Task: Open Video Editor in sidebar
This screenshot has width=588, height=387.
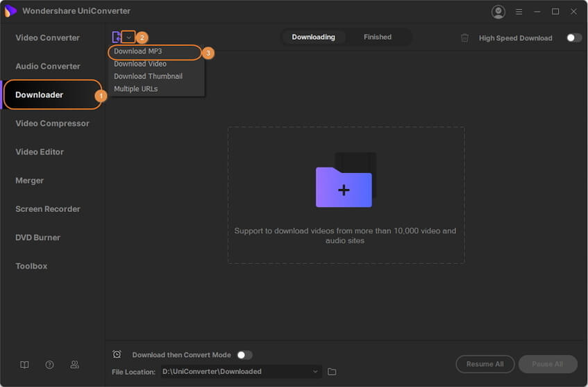Action: tap(40, 152)
